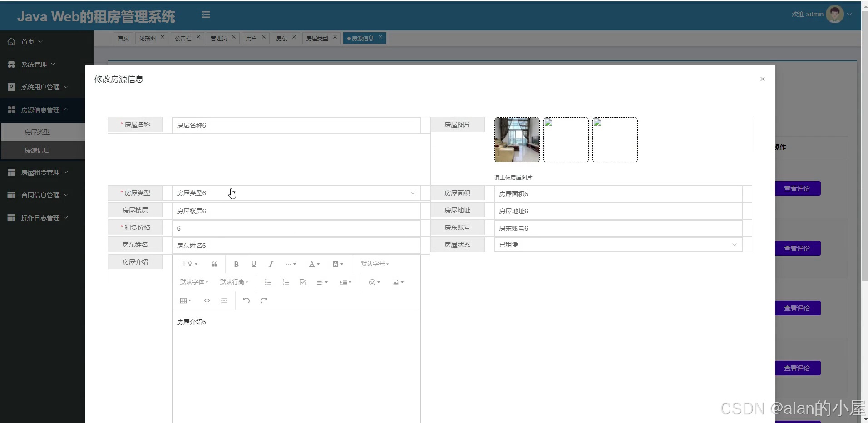The width and height of the screenshot is (868, 423).
Task: Close the 轮播图 tab
Action: (163, 37)
